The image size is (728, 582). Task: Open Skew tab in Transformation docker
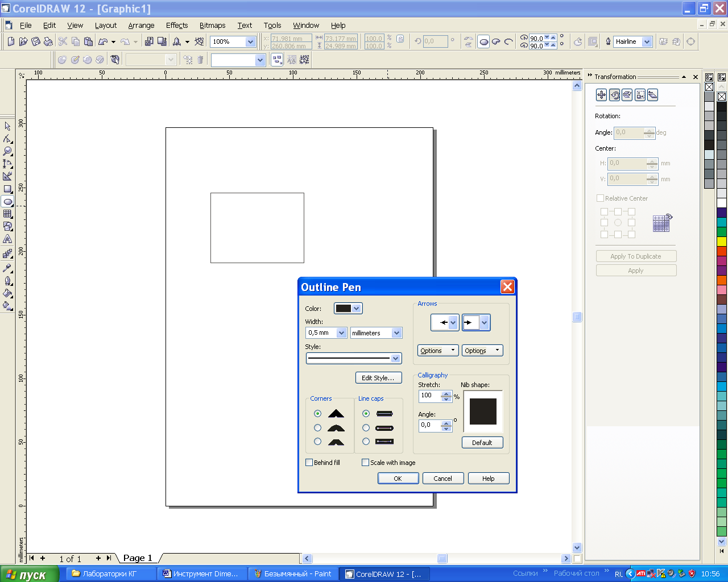(652, 95)
